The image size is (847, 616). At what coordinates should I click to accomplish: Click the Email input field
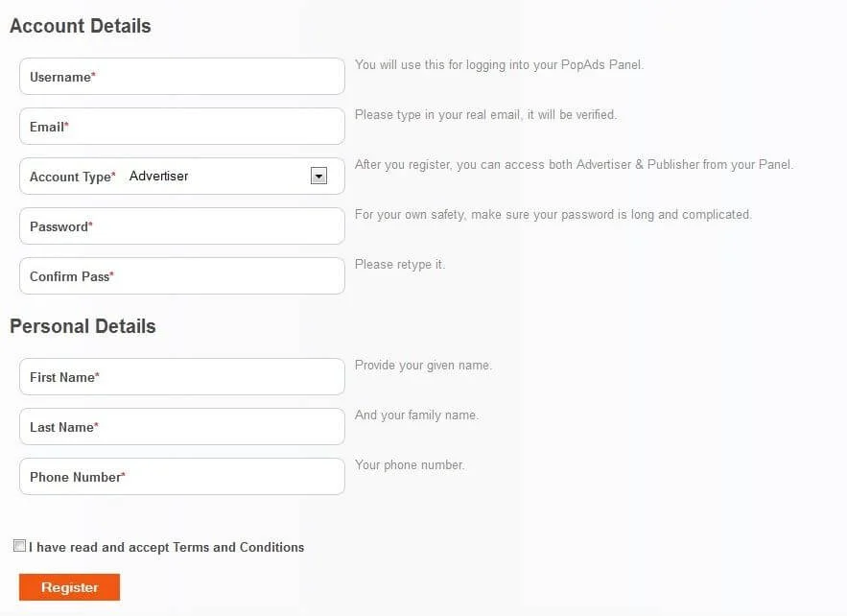pos(181,126)
